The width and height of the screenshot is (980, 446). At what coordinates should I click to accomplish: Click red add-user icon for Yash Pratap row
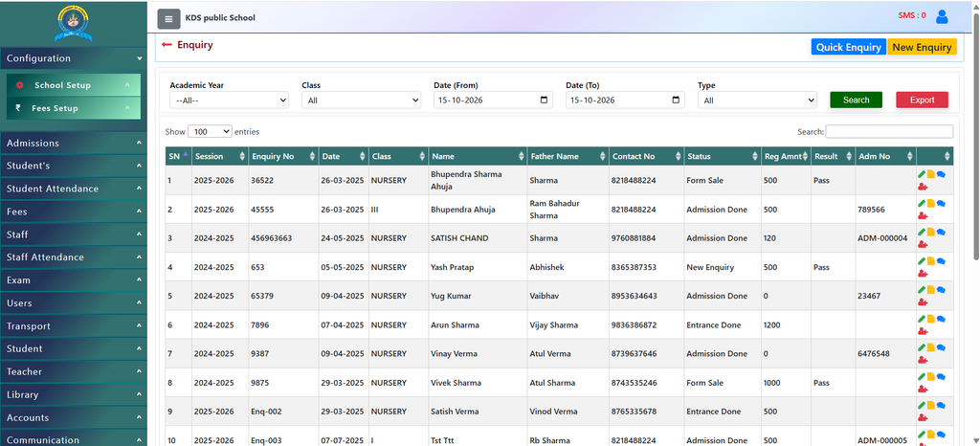point(923,274)
